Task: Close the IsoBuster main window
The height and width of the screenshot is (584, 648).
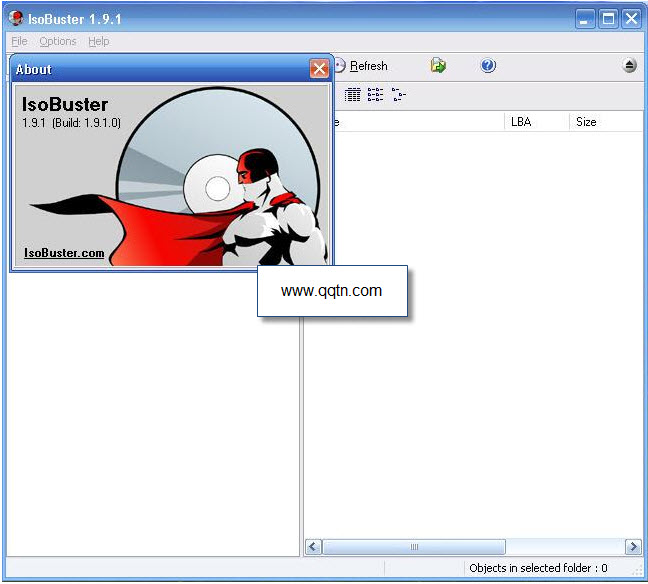Action: [631, 19]
